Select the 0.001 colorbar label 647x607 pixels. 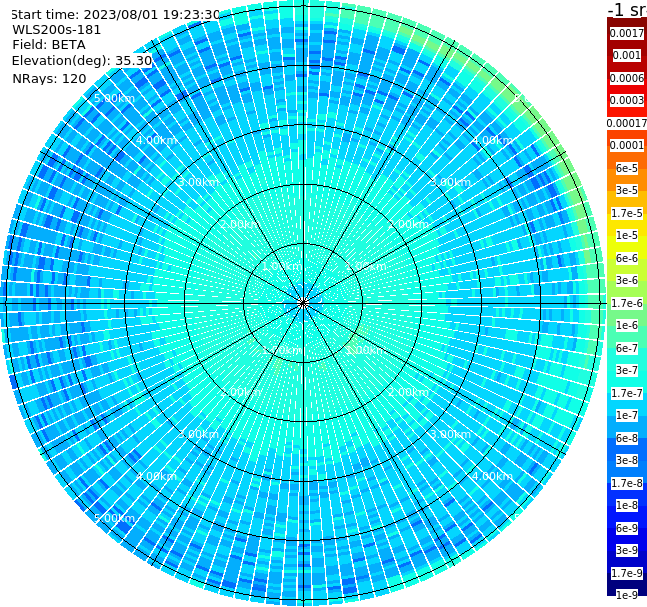[627, 55]
